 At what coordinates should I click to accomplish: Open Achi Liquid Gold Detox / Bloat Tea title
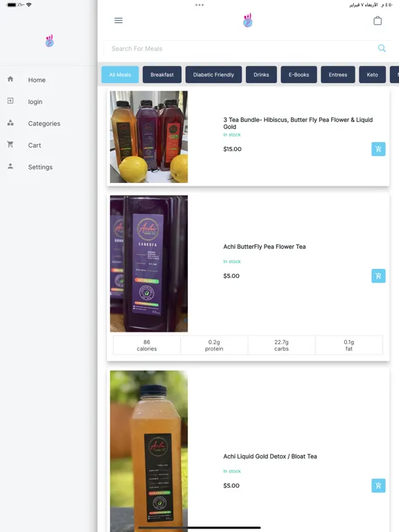pyautogui.click(x=270, y=456)
